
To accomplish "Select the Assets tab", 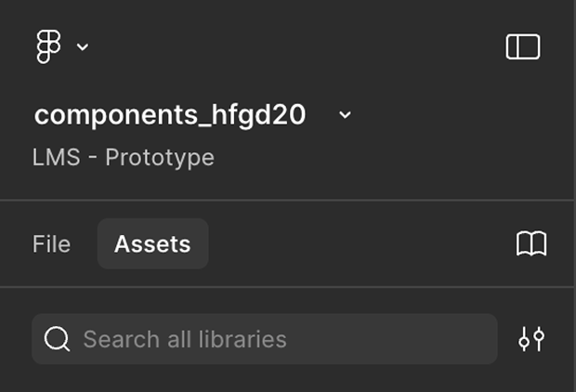I will pos(152,244).
